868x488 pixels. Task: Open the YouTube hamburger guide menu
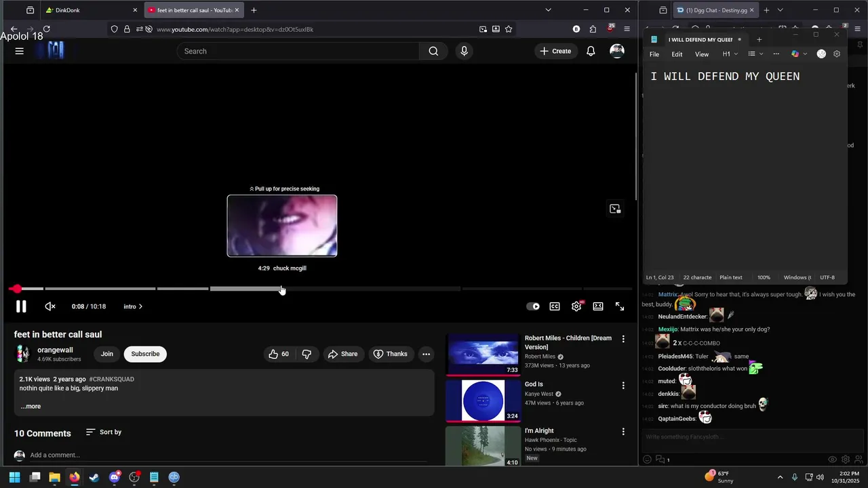coord(20,51)
